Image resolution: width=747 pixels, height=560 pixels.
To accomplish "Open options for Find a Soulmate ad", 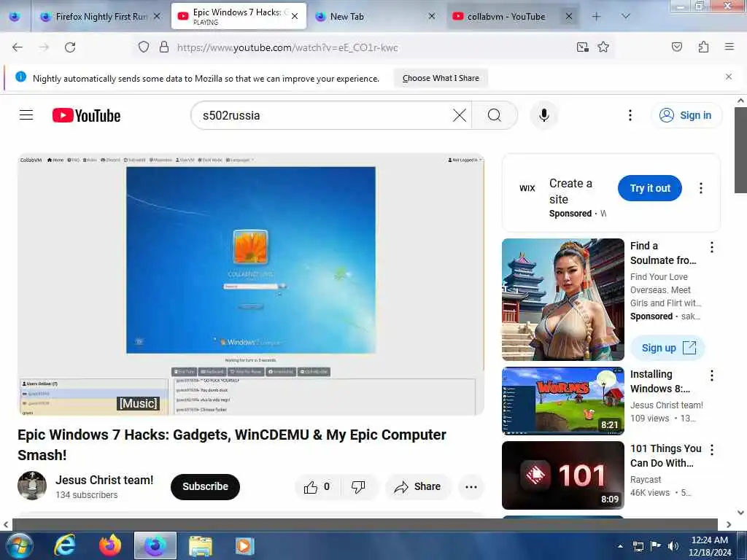I will 712,246.
